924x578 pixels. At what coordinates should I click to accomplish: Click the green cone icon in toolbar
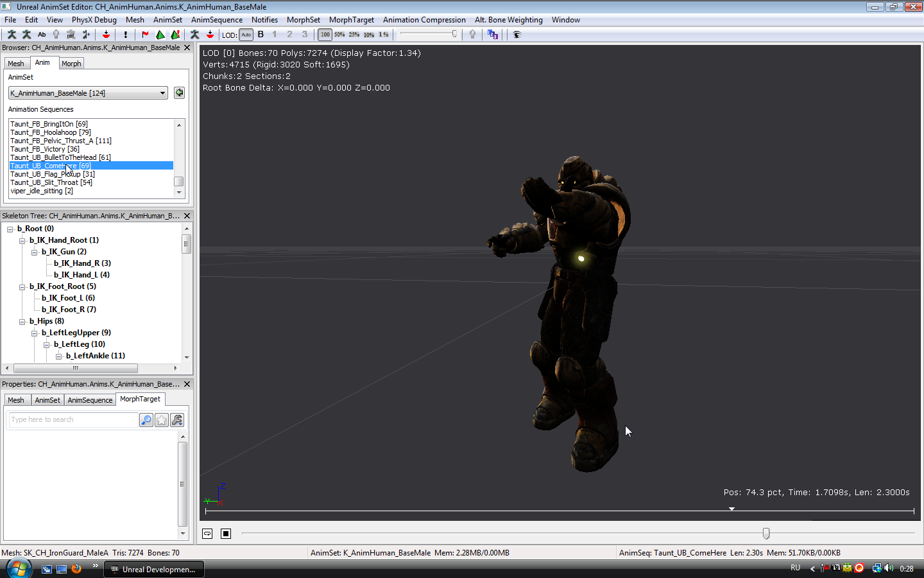[160, 35]
